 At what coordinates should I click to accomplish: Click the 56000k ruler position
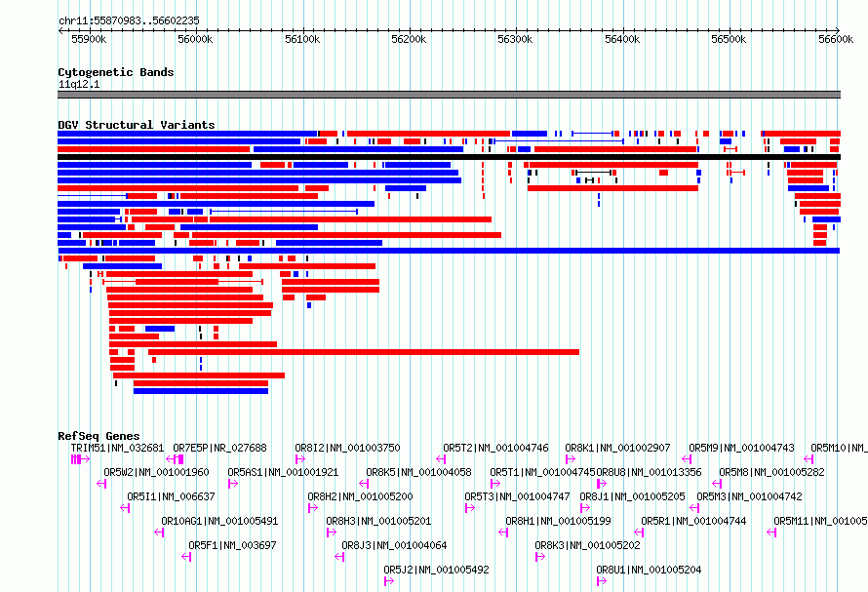195,39
